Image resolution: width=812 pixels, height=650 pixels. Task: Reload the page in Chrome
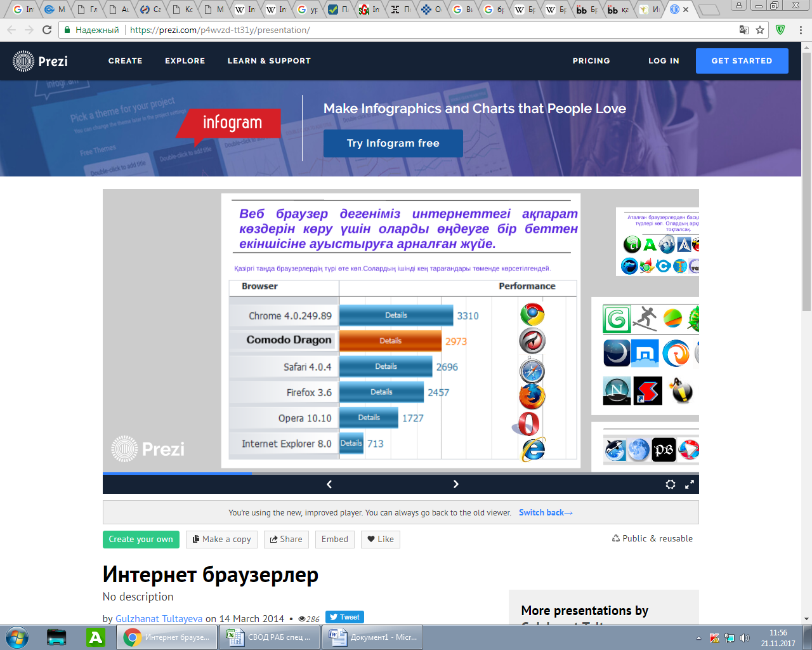(47, 30)
